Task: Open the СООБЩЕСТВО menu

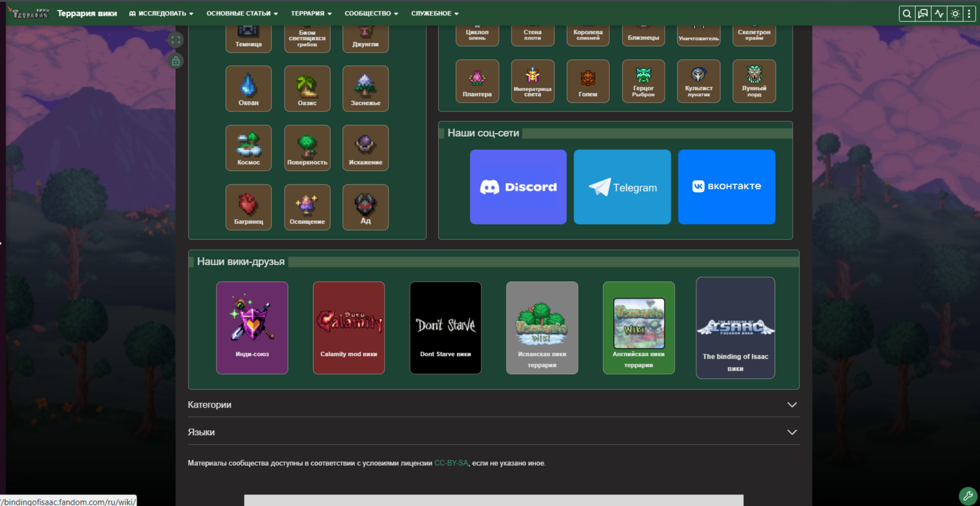Action: [371, 13]
